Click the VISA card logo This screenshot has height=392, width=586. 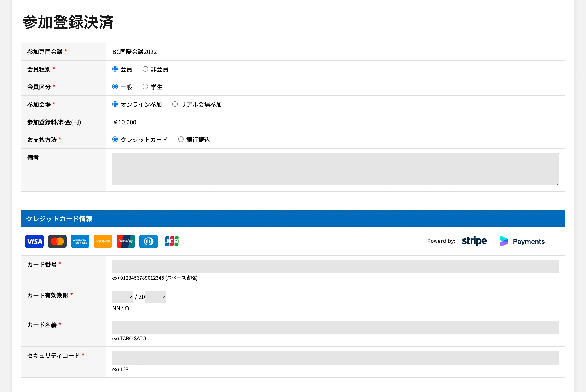34,241
